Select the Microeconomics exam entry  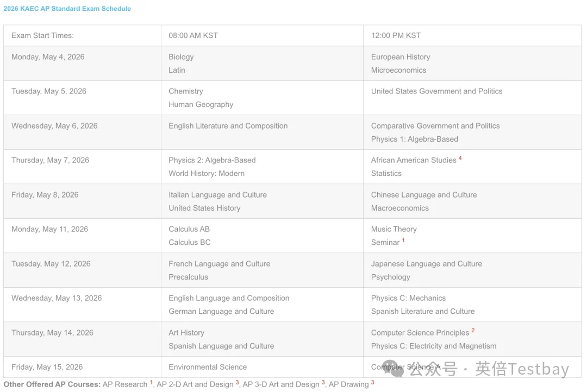point(398,70)
